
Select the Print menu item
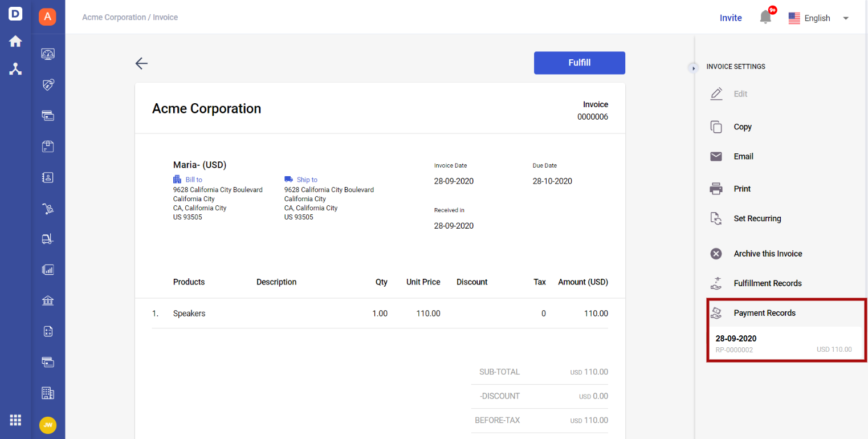tap(742, 189)
